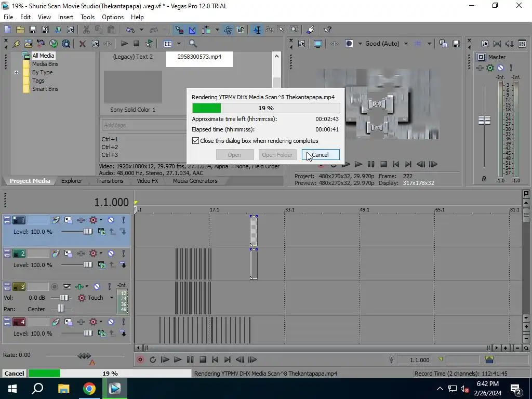
Task: Open the Undo history dropdown arrow
Action: coord(141,30)
